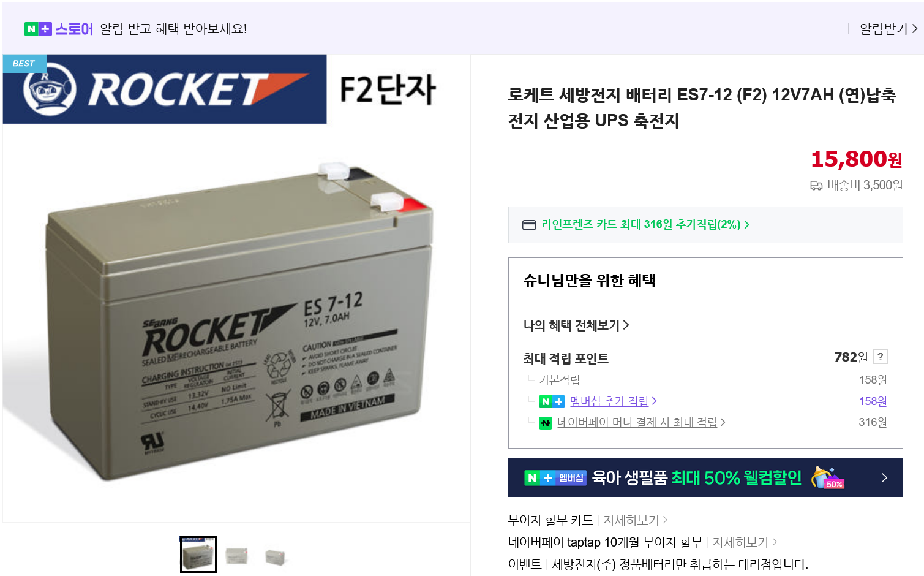This screenshot has width=924, height=576.
Task: Select the third battery thumbnail
Action: click(x=275, y=556)
